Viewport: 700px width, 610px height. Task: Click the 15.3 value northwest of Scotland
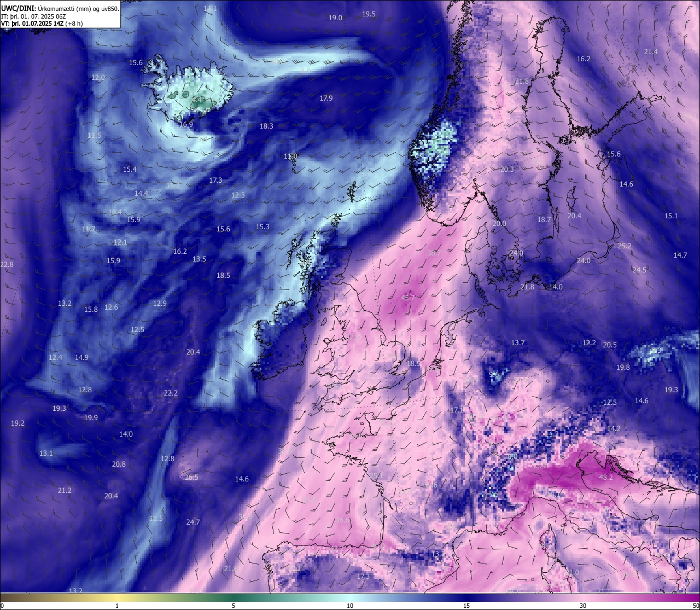tap(262, 226)
